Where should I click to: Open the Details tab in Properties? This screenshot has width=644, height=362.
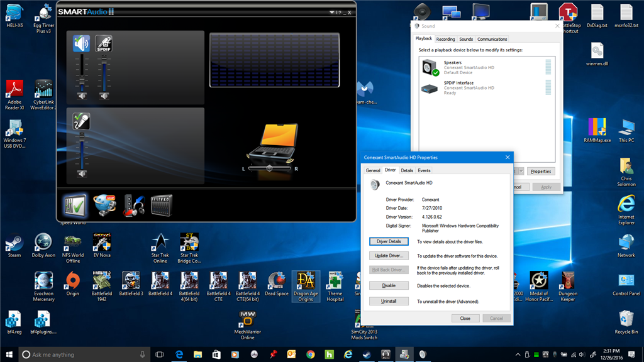[407, 170]
